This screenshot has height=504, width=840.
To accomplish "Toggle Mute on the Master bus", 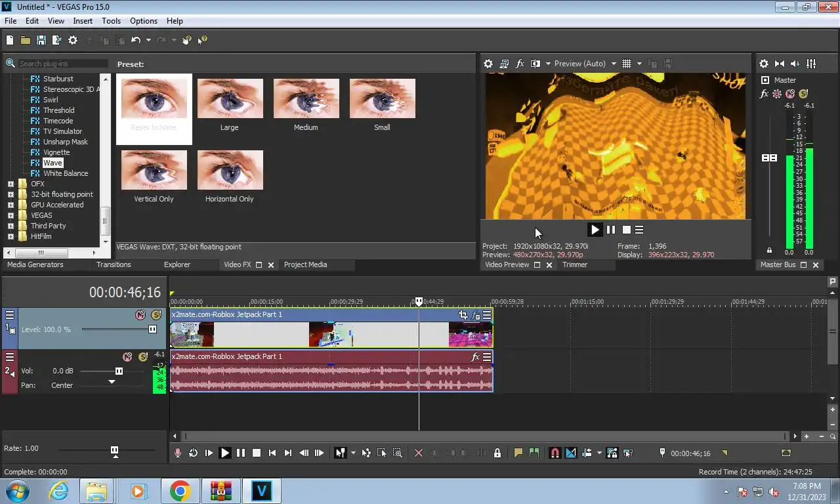I will 790,94.
